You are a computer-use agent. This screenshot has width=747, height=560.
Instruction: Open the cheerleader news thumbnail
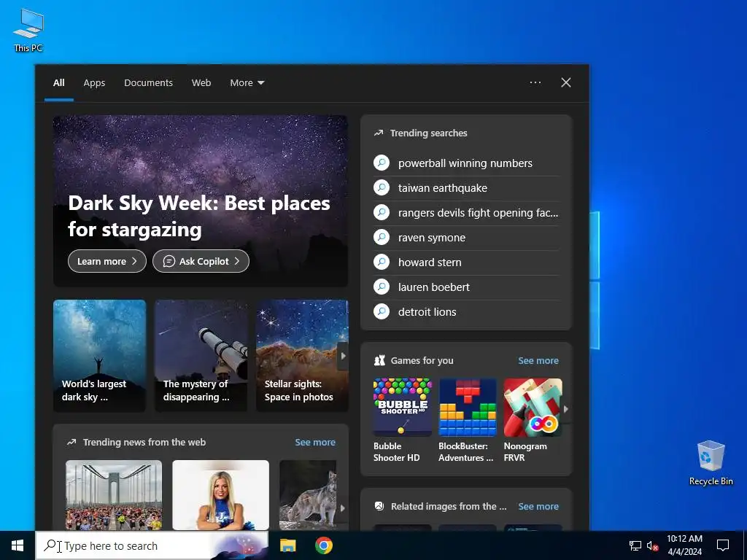click(x=220, y=495)
